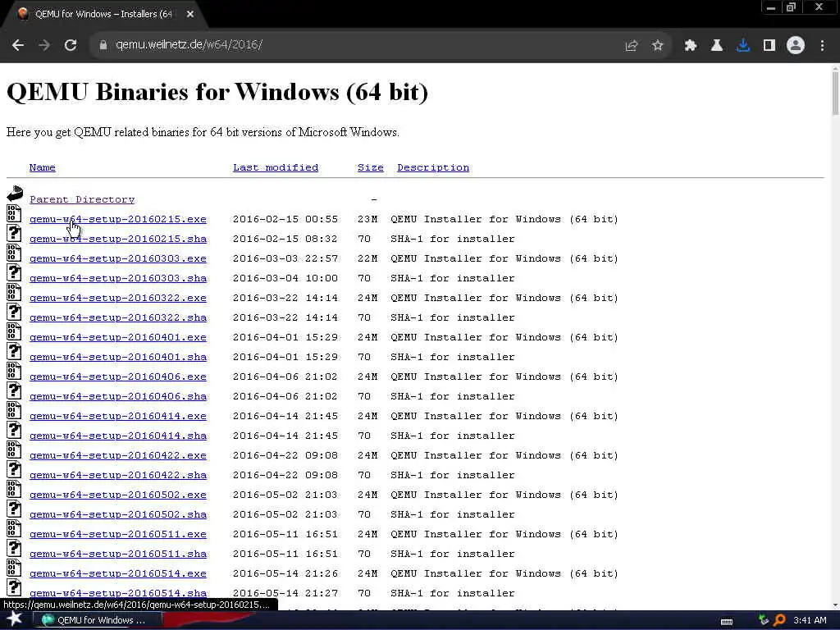This screenshot has width=840, height=630.
Task: Share this page via share icon
Action: click(632, 46)
